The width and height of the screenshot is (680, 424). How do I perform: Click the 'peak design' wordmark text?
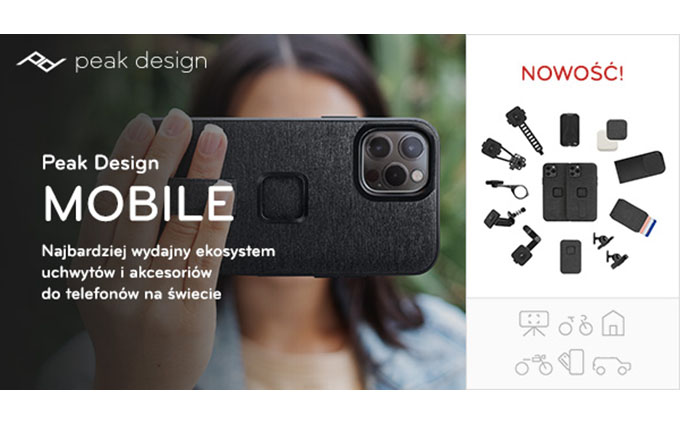tap(141, 62)
